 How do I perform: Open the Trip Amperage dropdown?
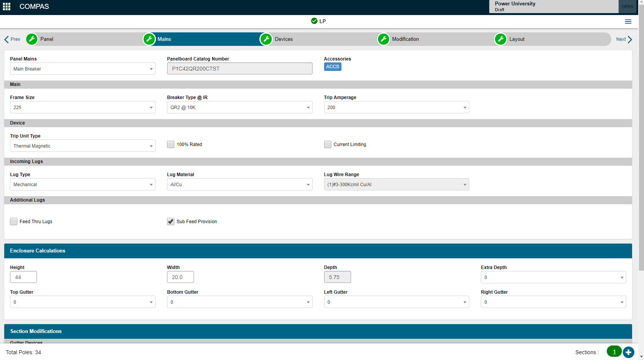click(396, 108)
